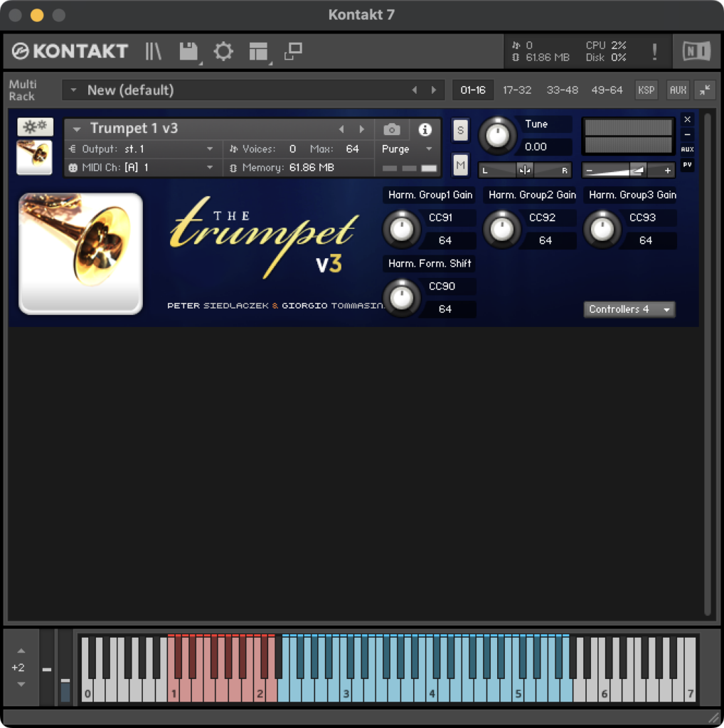Toggle the AUX panel in the rack header
Screen dimensions: 724x728
point(678,90)
